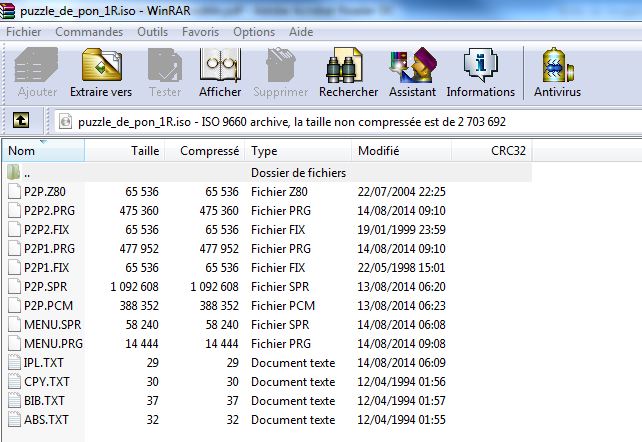Click the Ajouter toolbar icon
The image size is (642, 442).
[x=36, y=65]
